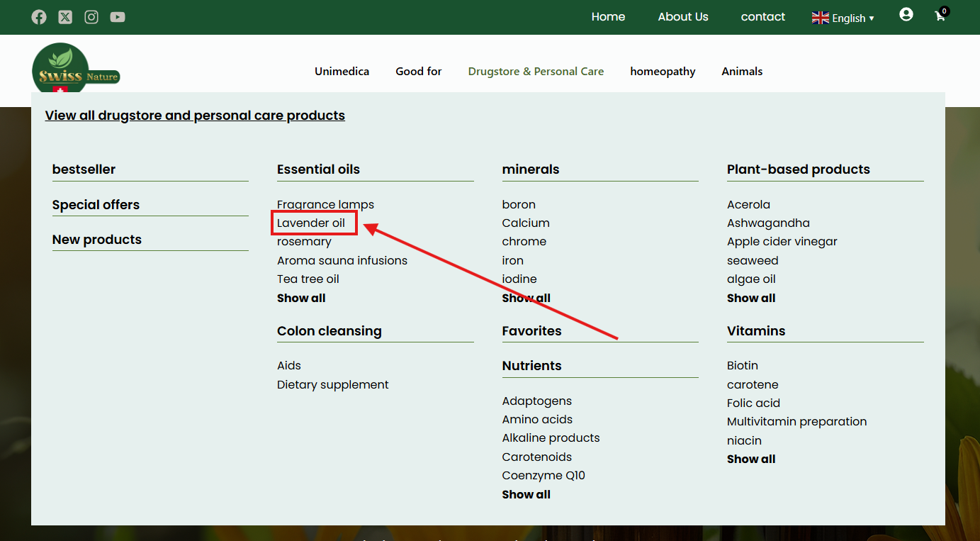980x541 pixels.
Task: Open the contact page
Action: point(763,17)
